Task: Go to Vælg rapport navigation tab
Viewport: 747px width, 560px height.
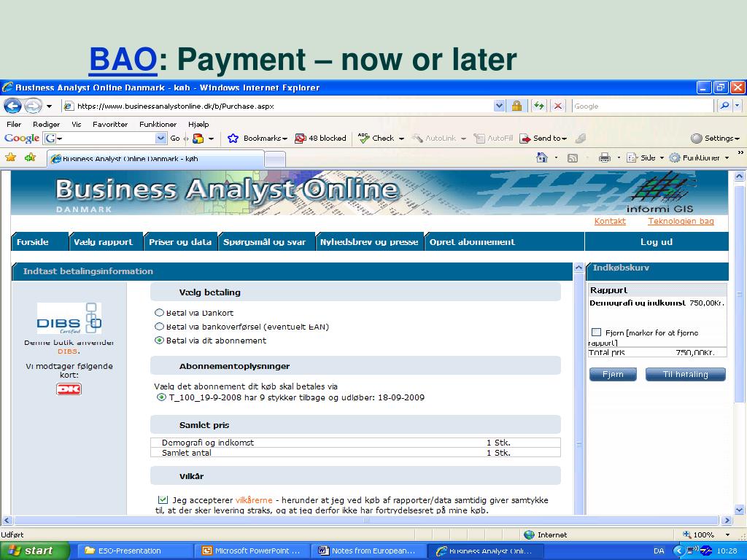Action: [x=107, y=242]
